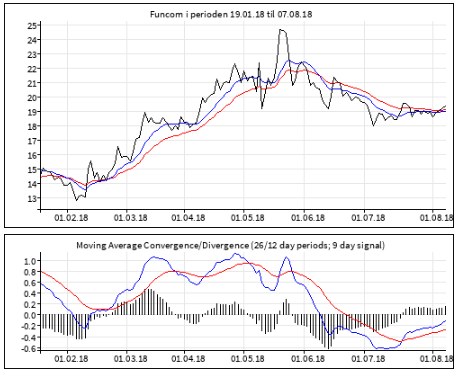Click the 23 value on the price axis

[x=32, y=54]
